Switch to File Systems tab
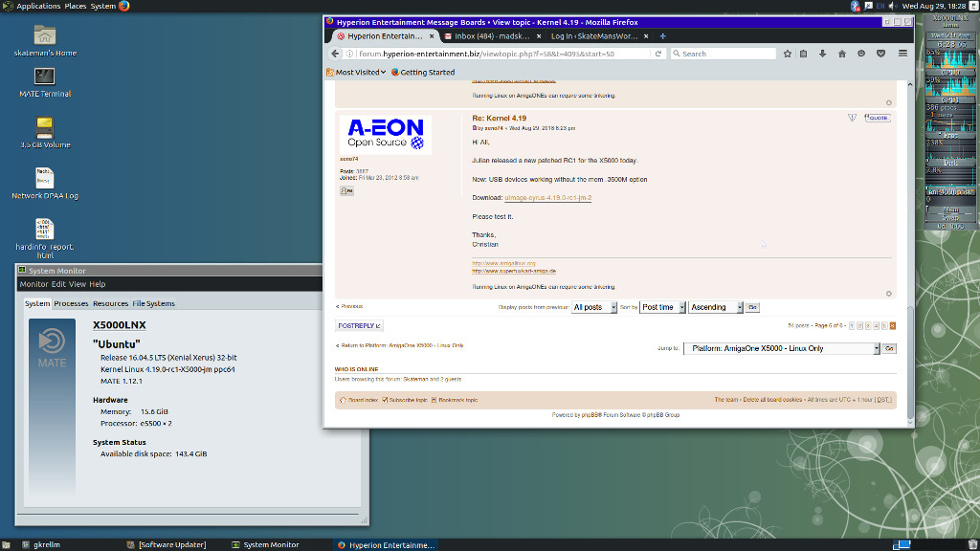The image size is (980, 551). click(154, 303)
